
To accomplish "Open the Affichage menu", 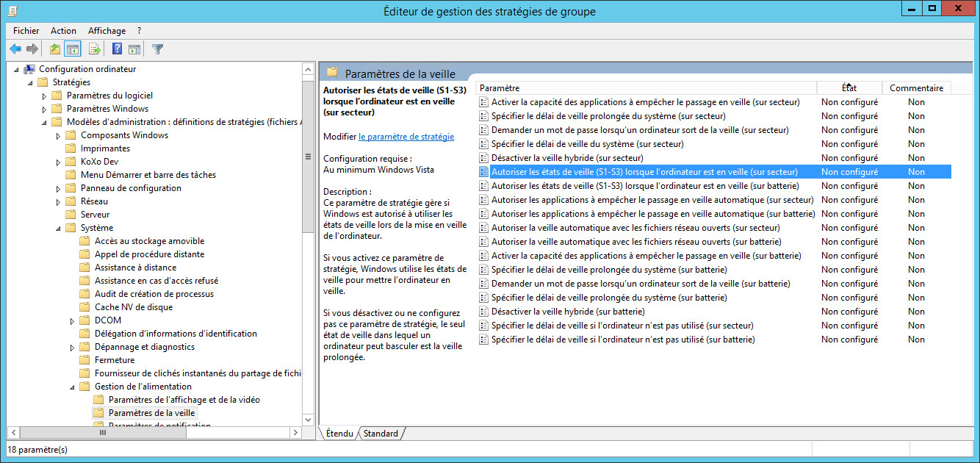I will 107,31.
